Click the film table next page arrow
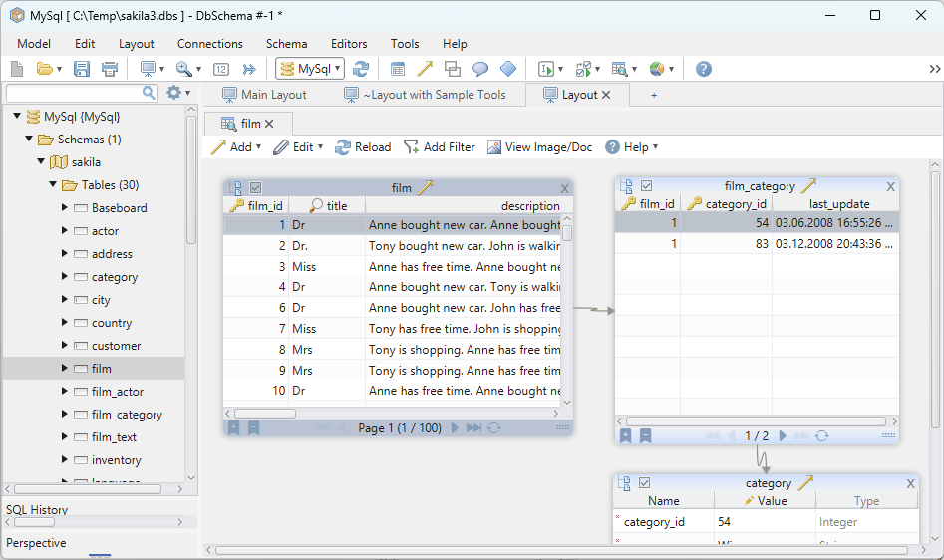 pos(455,427)
